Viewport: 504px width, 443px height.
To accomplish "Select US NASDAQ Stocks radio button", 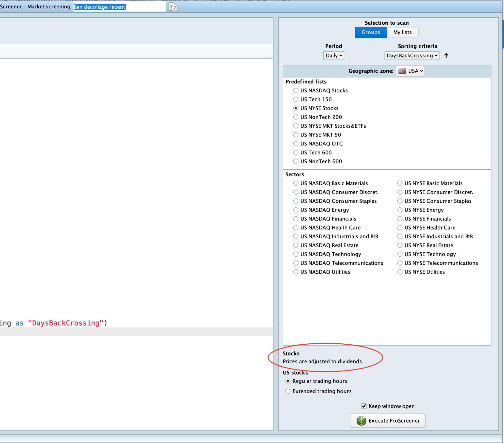I will 296,91.
